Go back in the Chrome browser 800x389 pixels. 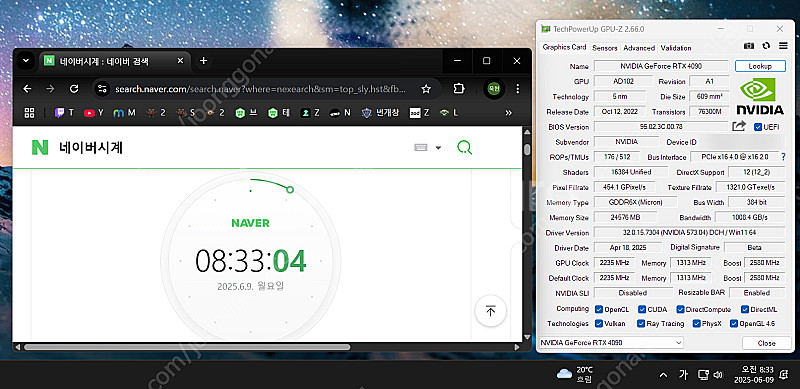[x=28, y=89]
